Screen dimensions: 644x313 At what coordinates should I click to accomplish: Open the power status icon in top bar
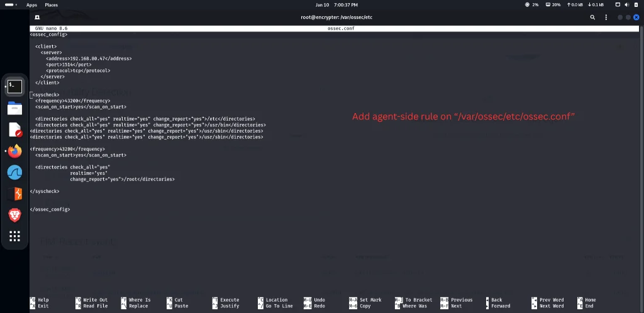(636, 5)
